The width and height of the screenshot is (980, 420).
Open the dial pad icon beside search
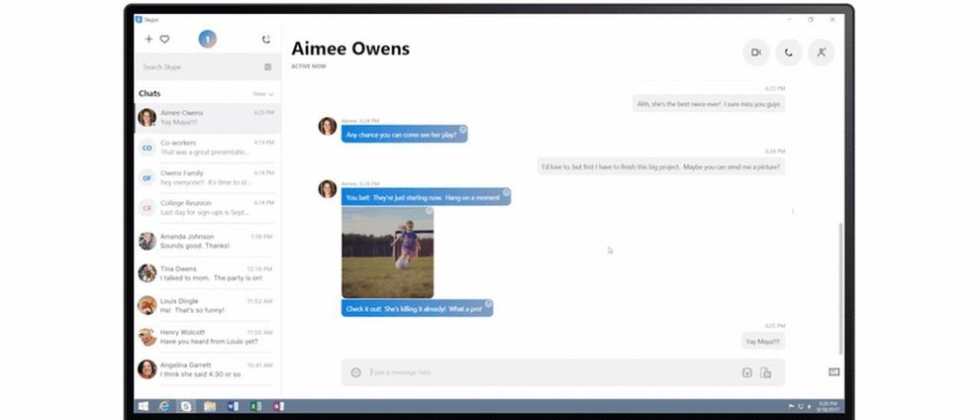[x=267, y=67]
